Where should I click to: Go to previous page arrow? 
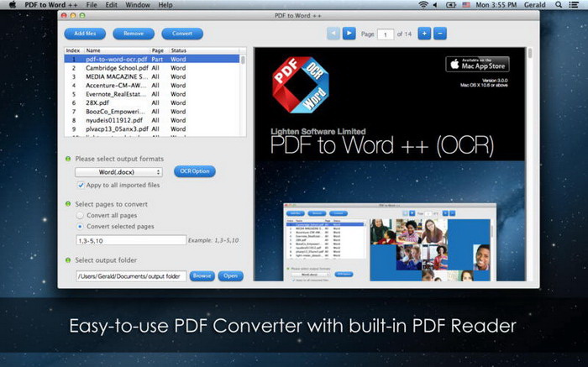pos(333,34)
